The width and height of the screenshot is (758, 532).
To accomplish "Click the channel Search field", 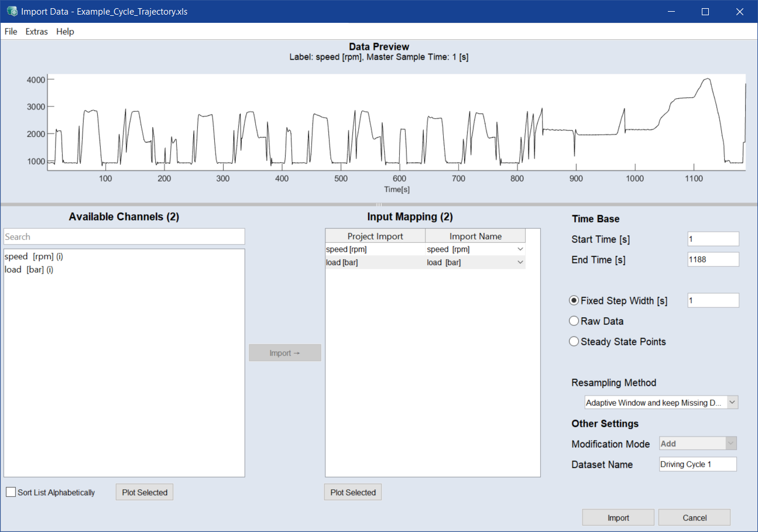I will coord(124,236).
